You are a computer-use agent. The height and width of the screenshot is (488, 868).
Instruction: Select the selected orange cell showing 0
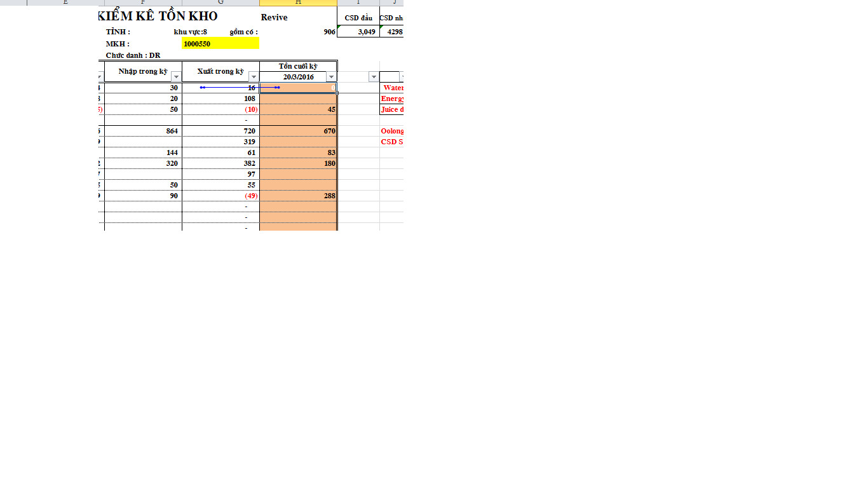(298, 88)
